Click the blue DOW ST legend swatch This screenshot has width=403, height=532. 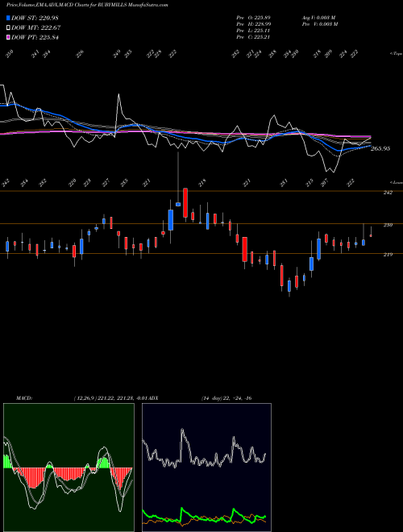pyautogui.click(x=8, y=18)
